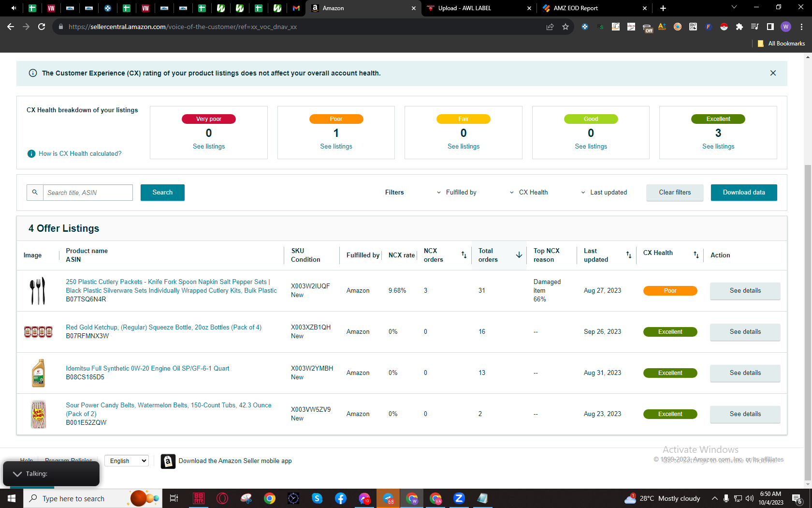
Task: Sort by Last updated column
Action: click(x=629, y=255)
